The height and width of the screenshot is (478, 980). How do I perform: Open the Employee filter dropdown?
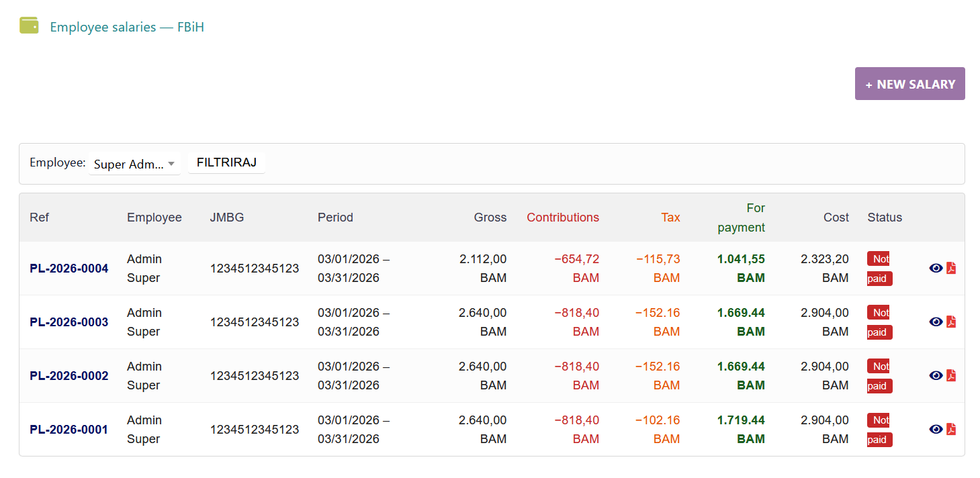[x=134, y=164]
